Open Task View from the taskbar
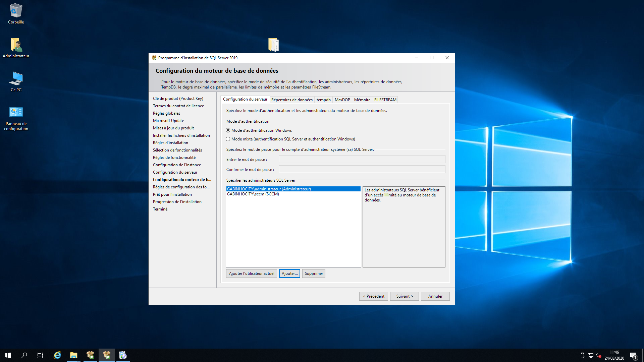This screenshot has height=362, width=644. click(x=40, y=355)
